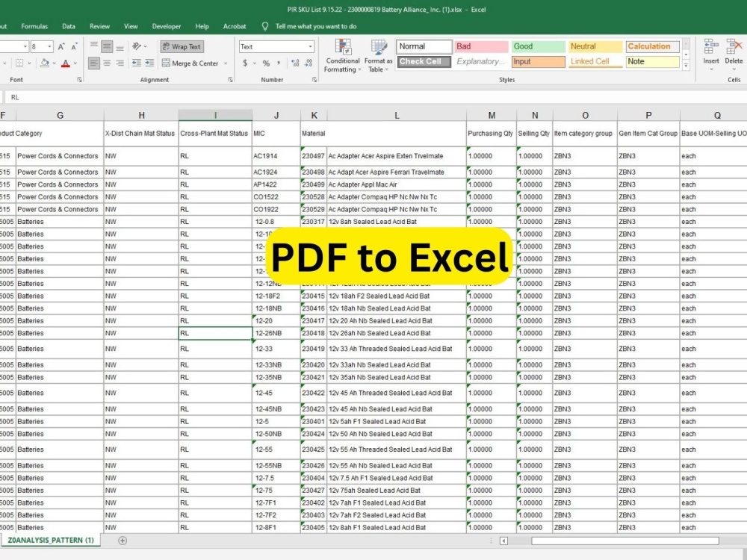Image resolution: width=747 pixels, height=560 pixels.
Task: Open the Data ribbon tab
Action: tap(69, 26)
